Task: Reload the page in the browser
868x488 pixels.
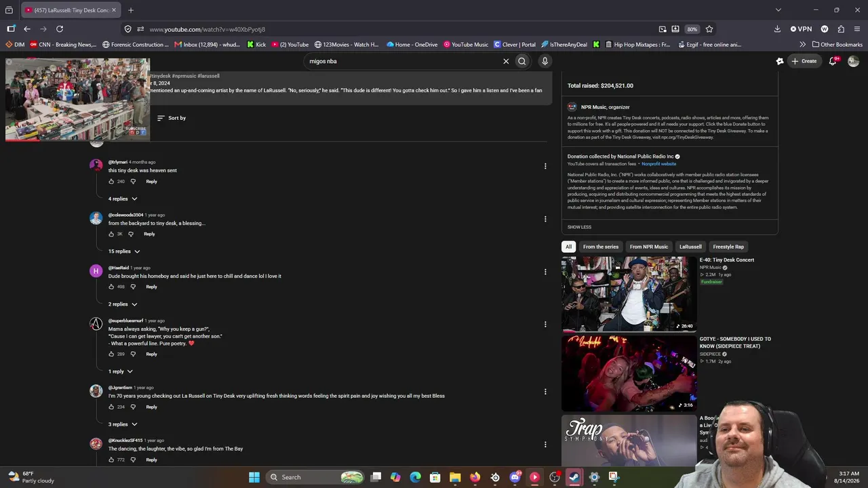Action: point(60,29)
